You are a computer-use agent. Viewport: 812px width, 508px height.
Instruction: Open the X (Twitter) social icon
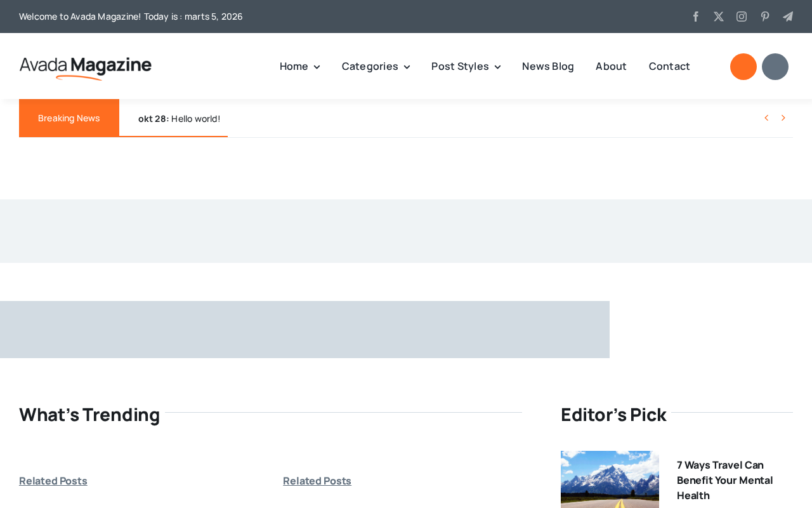coord(719,17)
